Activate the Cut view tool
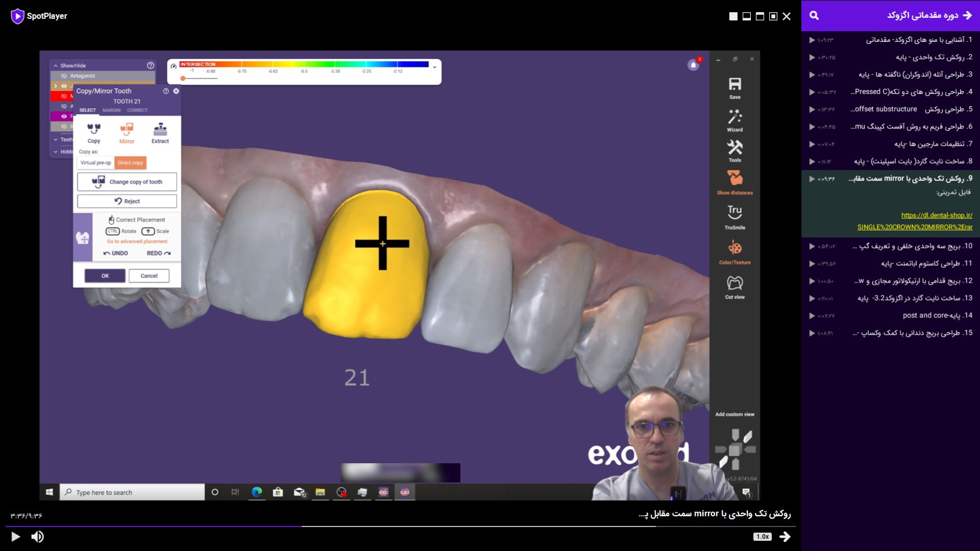 [734, 287]
